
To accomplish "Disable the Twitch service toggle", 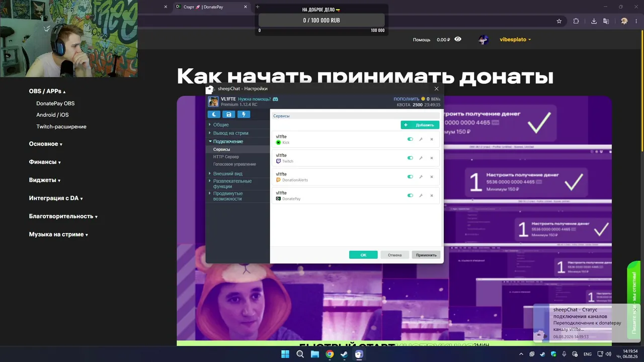I will (410, 158).
